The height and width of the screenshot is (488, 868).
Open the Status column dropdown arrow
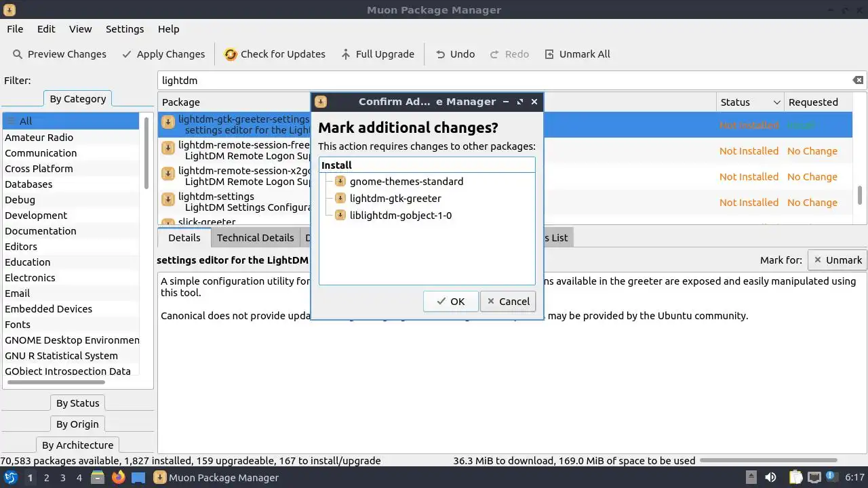(x=776, y=102)
